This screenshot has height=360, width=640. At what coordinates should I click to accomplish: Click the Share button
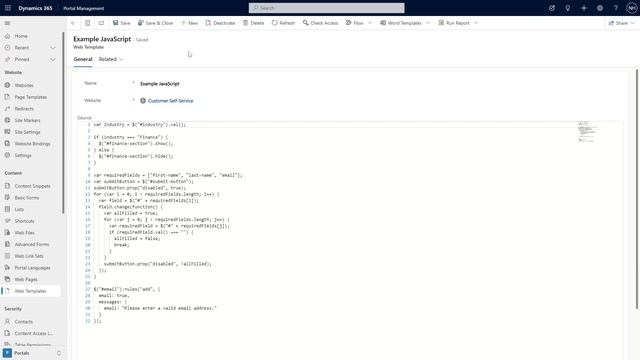[x=618, y=23]
